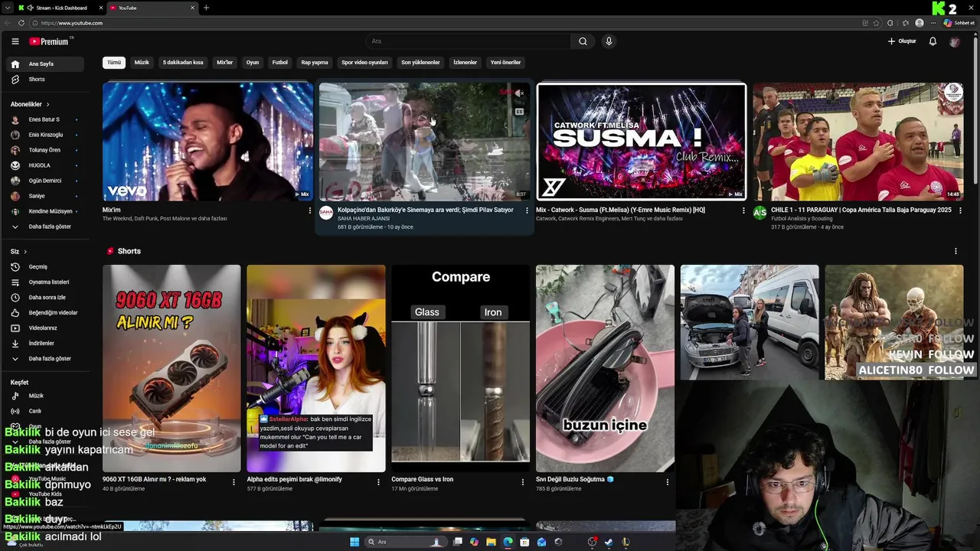This screenshot has height=551, width=980.
Task: Click the search magnifier button
Action: (x=583, y=41)
